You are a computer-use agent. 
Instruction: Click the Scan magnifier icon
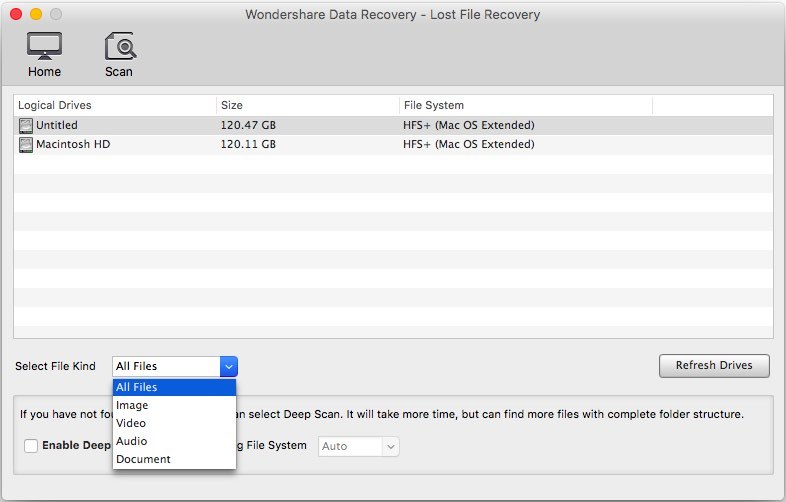click(119, 46)
